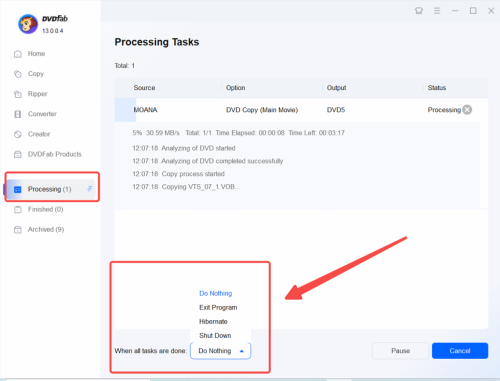This screenshot has height=381, width=500.
Task: Choose Hibernate from the list
Action: click(x=213, y=322)
